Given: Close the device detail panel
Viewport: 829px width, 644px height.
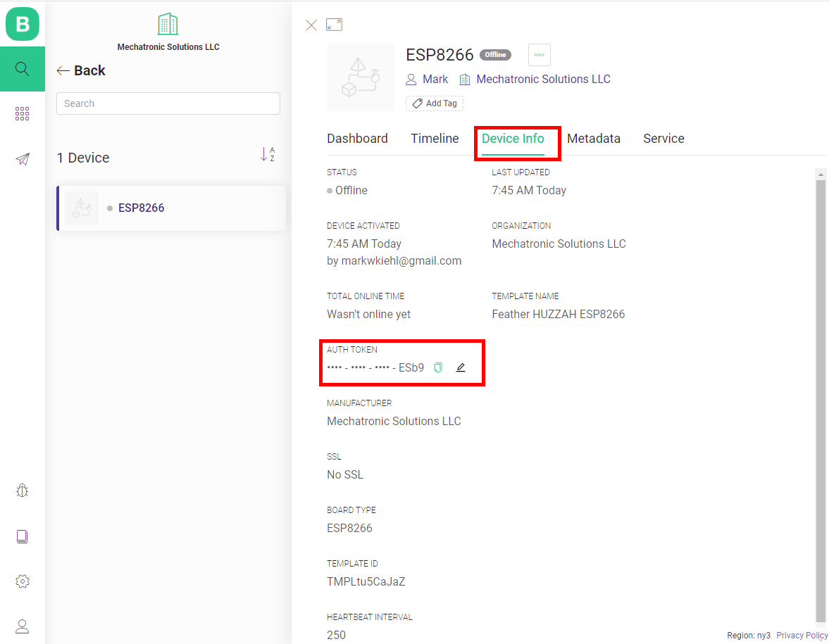Looking at the screenshot, I should click(x=311, y=25).
